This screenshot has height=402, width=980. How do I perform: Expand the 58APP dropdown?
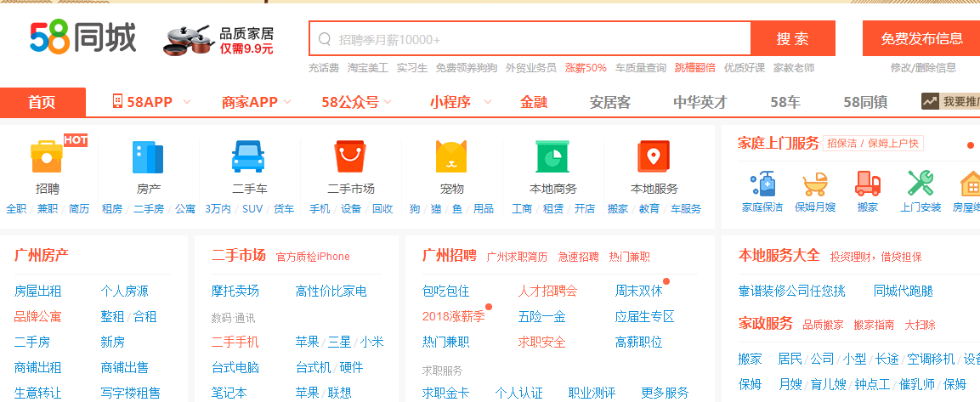click(186, 102)
